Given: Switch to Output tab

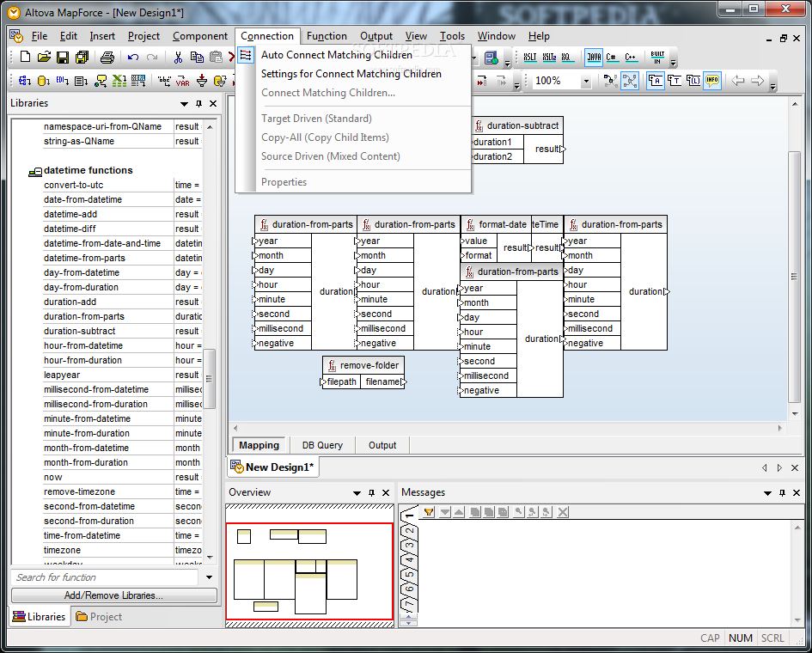Looking at the screenshot, I should pyautogui.click(x=382, y=445).
